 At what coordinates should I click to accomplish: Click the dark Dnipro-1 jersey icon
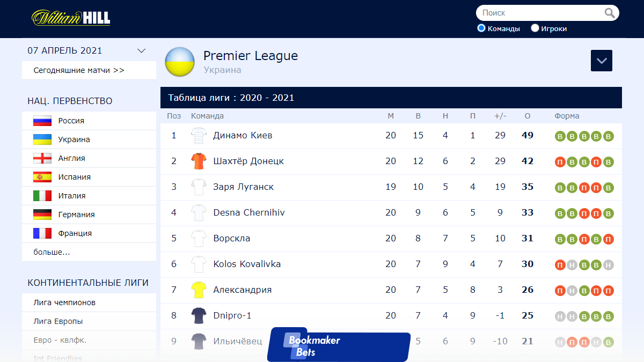pyautogui.click(x=199, y=315)
